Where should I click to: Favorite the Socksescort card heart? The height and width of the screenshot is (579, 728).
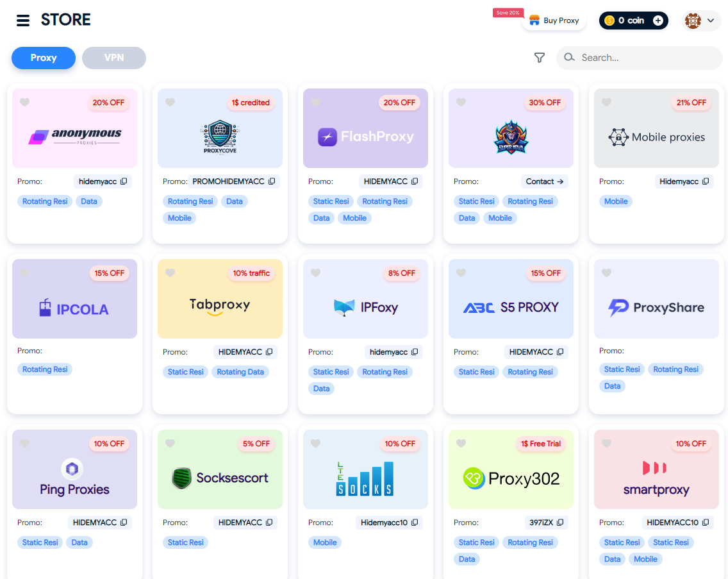170,443
